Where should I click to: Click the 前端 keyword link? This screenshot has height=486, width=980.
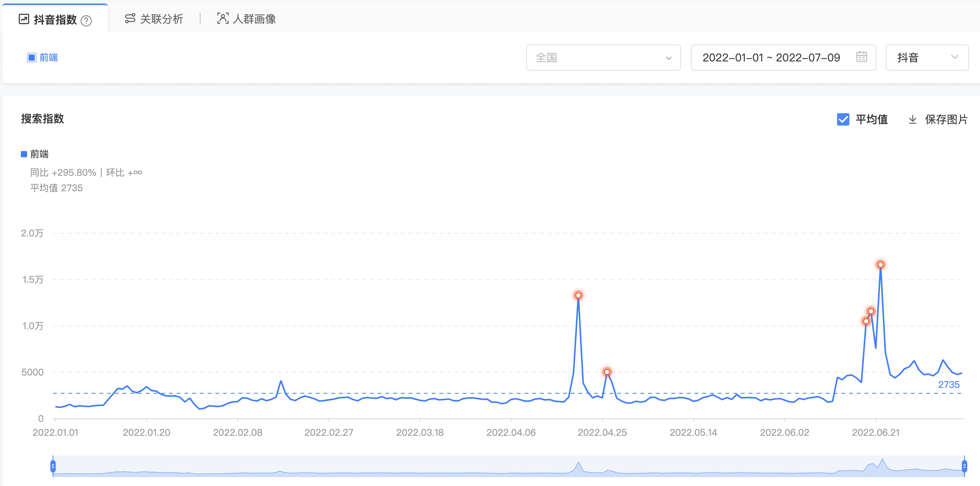pos(49,58)
